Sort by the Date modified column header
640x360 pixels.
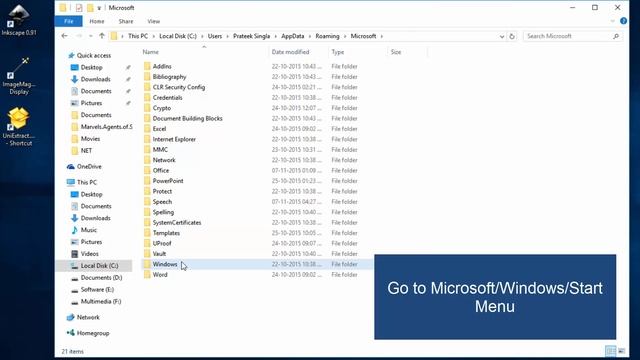290,52
